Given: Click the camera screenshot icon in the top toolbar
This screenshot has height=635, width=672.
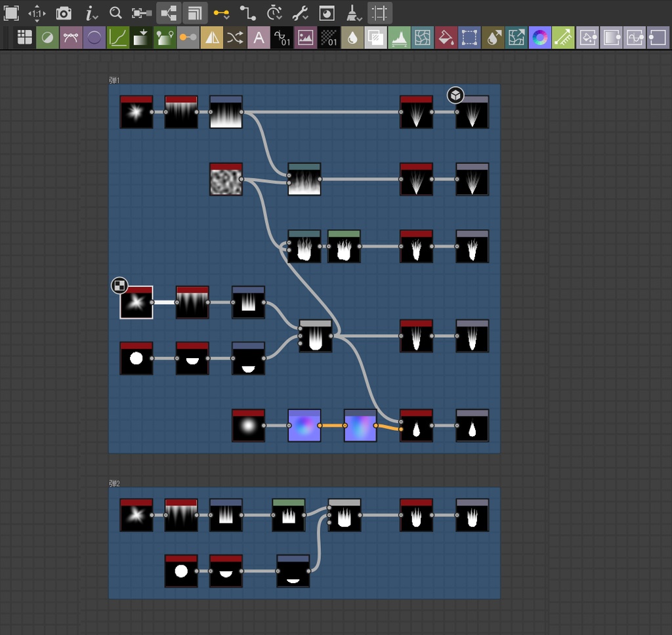Looking at the screenshot, I should pyautogui.click(x=62, y=12).
